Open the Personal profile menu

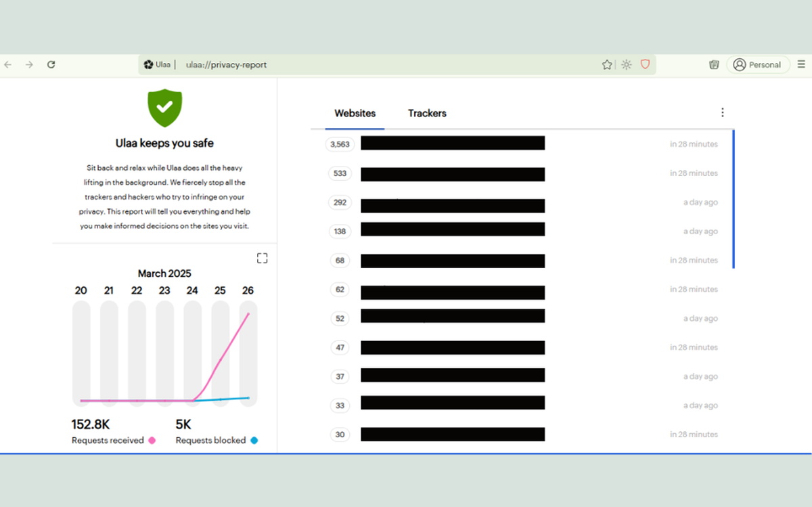pos(758,65)
